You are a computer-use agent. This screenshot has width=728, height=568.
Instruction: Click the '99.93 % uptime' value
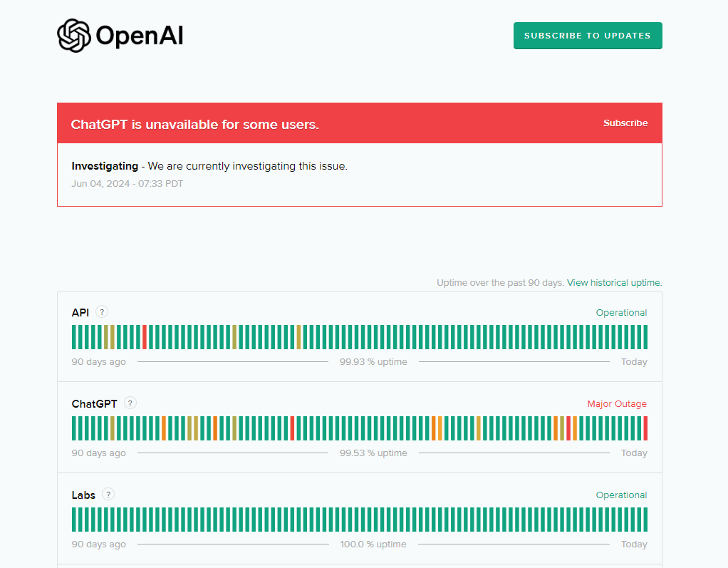click(x=373, y=362)
